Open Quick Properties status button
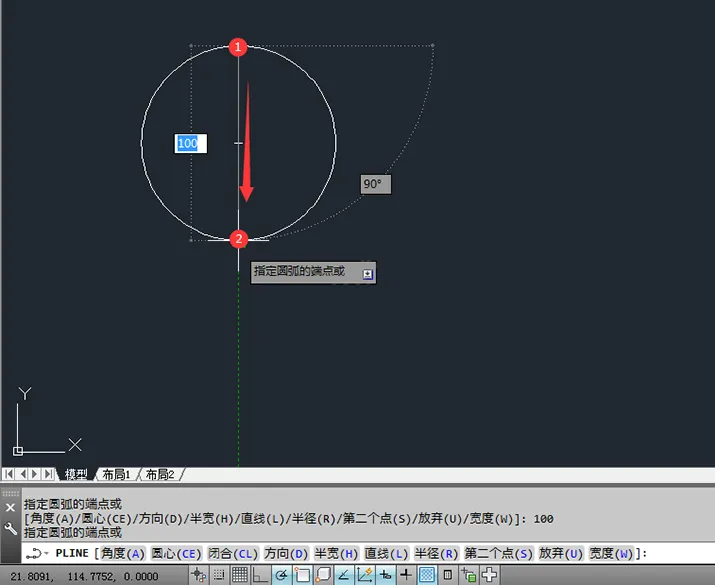Image resolution: width=715 pixels, height=585 pixels. (448, 575)
